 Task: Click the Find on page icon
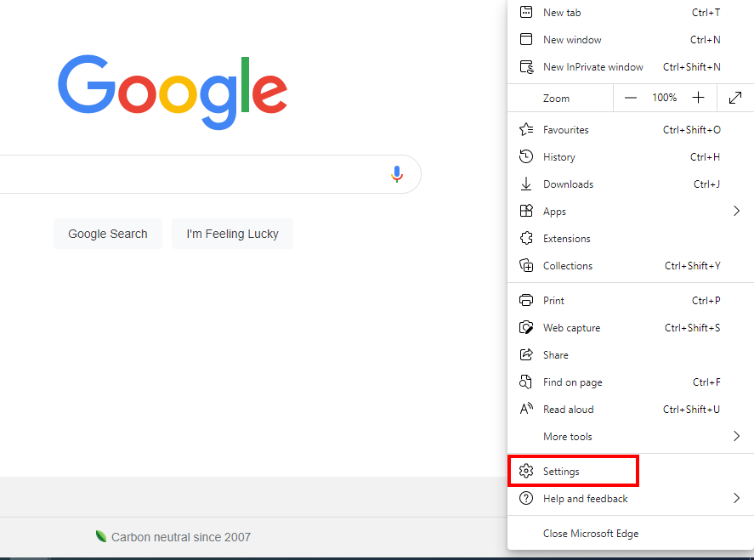click(x=525, y=382)
